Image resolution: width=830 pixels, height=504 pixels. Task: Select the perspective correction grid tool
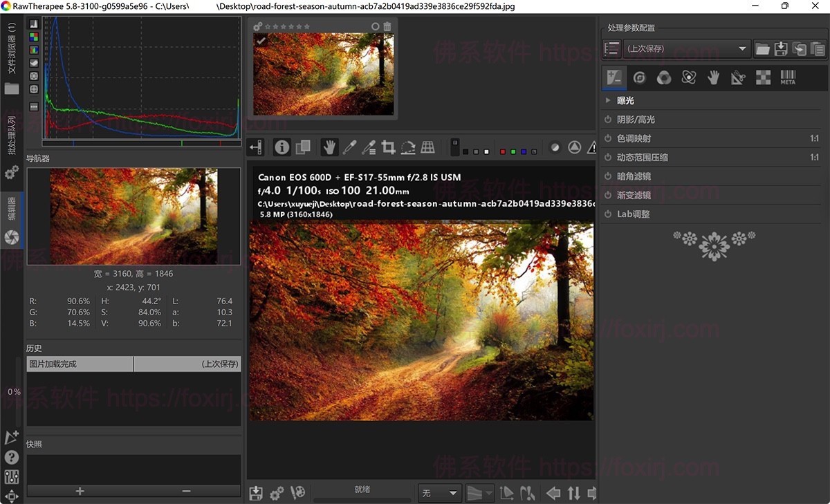coord(428,147)
